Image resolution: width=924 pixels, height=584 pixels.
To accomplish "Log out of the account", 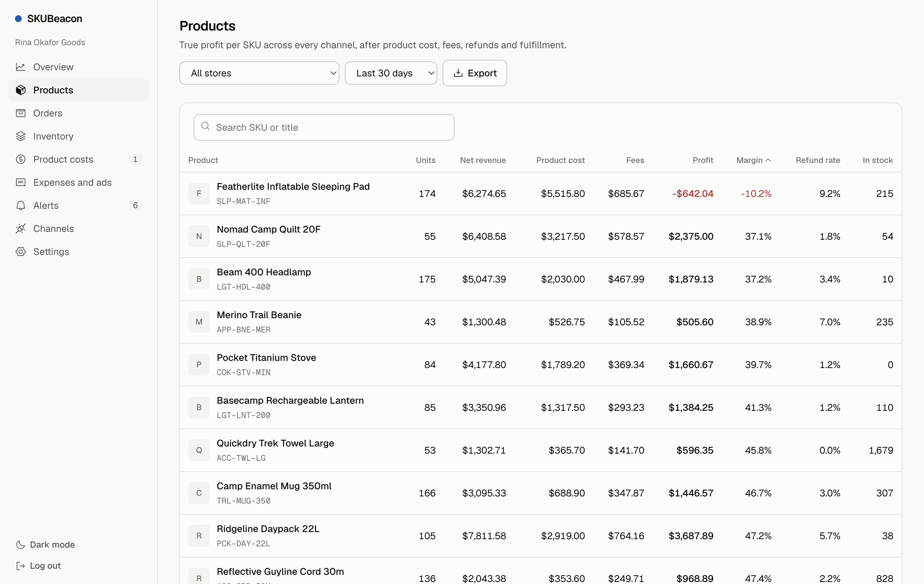I will click(x=38, y=566).
